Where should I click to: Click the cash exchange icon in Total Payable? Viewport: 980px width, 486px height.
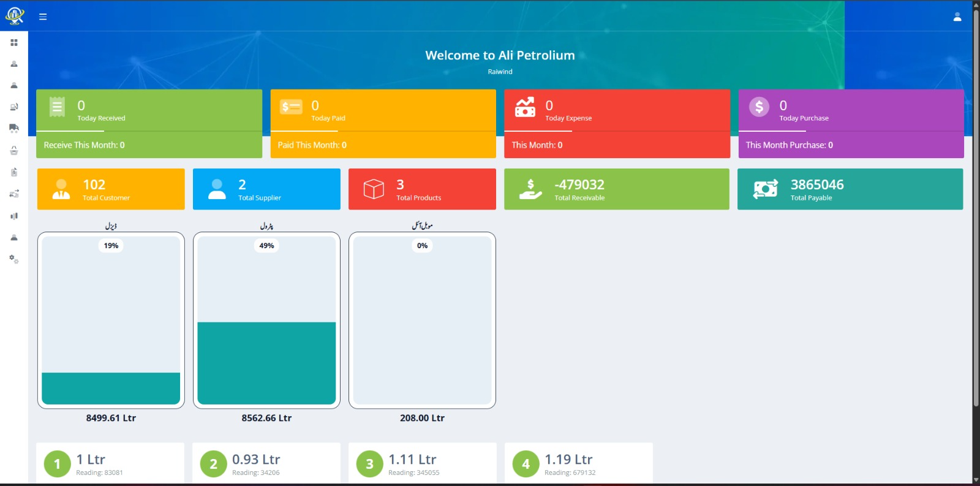click(x=765, y=189)
